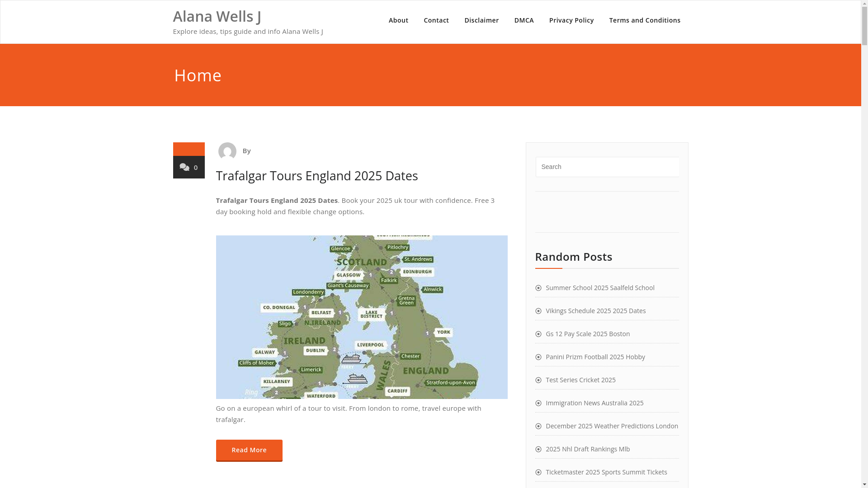Open Privacy Policy in the top menu
The width and height of the screenshot is (868, 488).
tap(571, 20)
